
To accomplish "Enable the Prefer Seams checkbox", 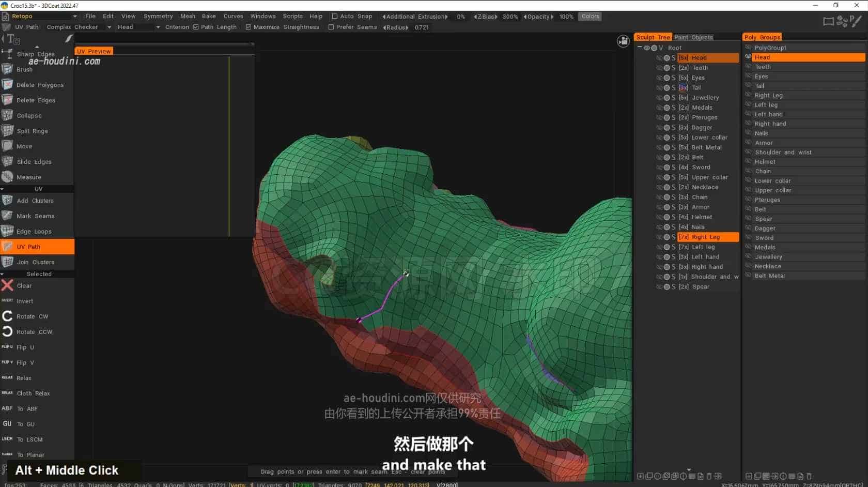I will [331, 27].
